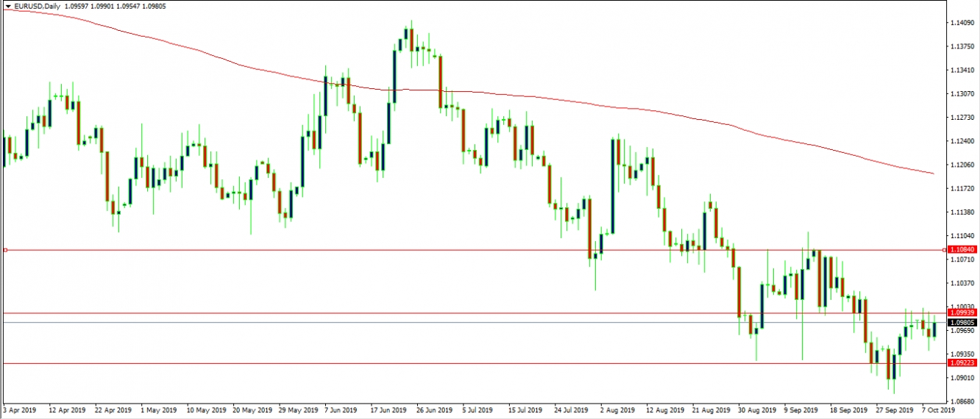The width and height of the screenshot is (980, 419).
Task: Click the red 1.10840 price label
Action: 962,251
